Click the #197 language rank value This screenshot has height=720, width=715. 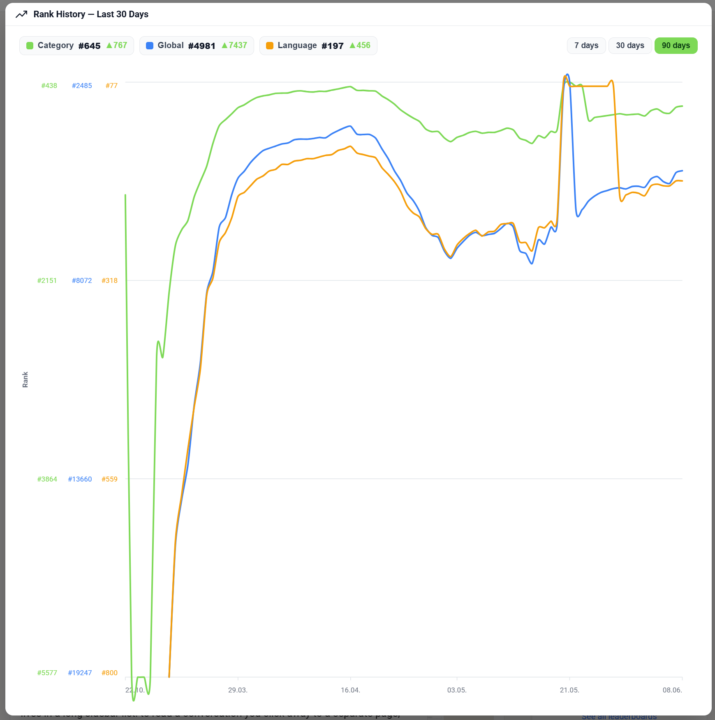point(332,46)
